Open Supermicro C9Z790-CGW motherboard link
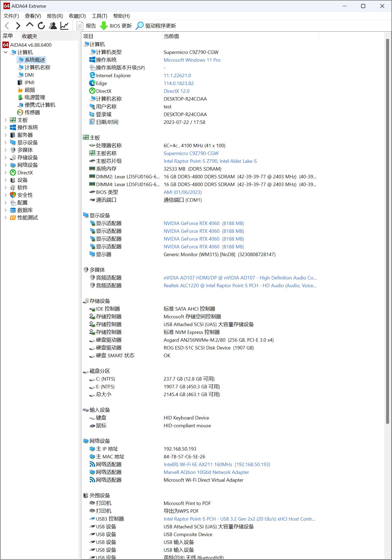Image resolution: width=392 pixels, height=560 pixels. pos(191,153)
